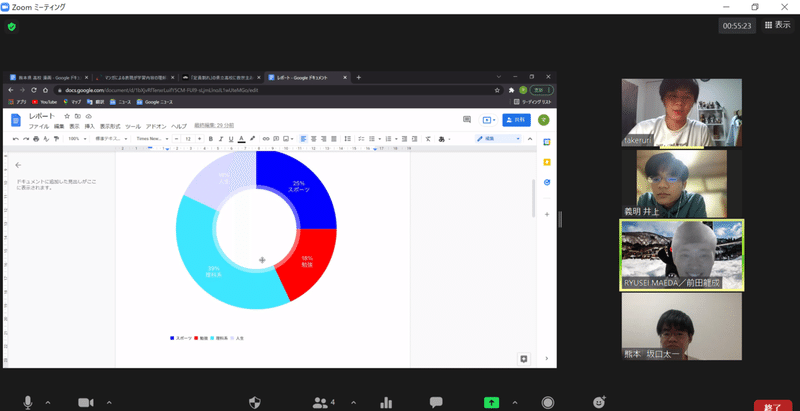Switch to the レポート browser tab
Image resolution: width=800 pixels, height=411 pixels.
306,78
